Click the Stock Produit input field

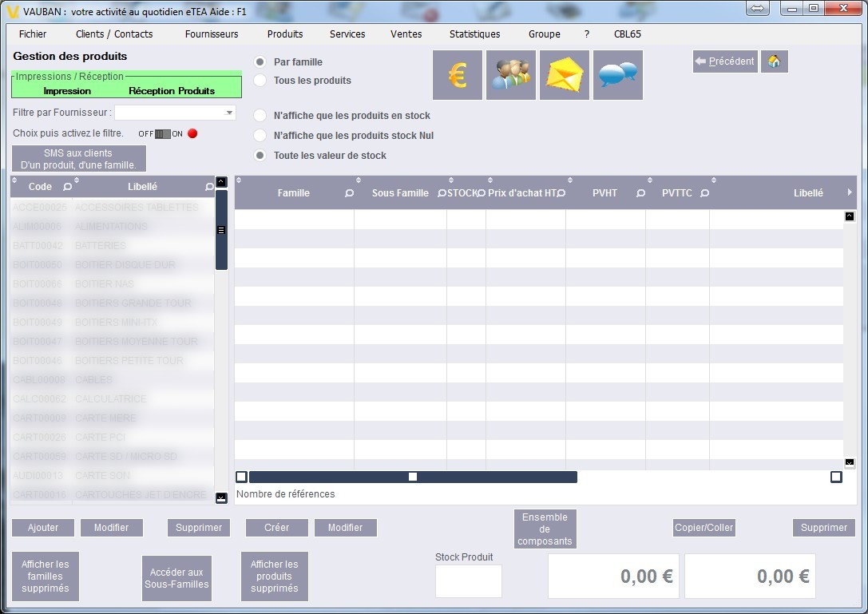coord(468,581)
